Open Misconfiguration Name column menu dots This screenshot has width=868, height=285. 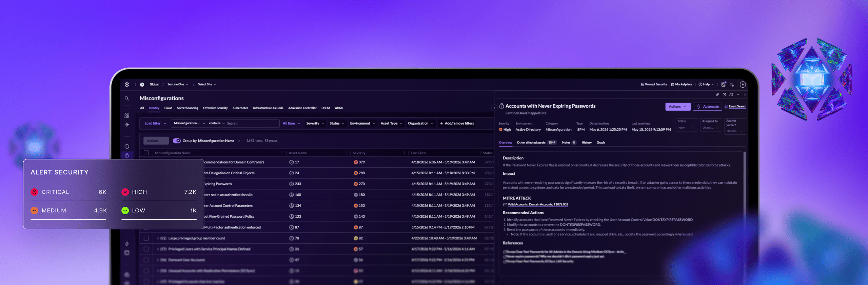point(282,153)
